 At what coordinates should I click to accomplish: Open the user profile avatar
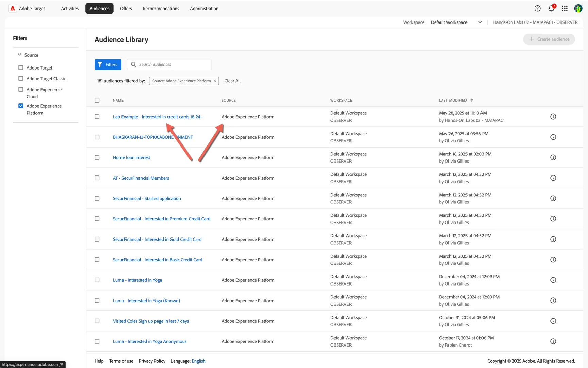click(578, 9)
